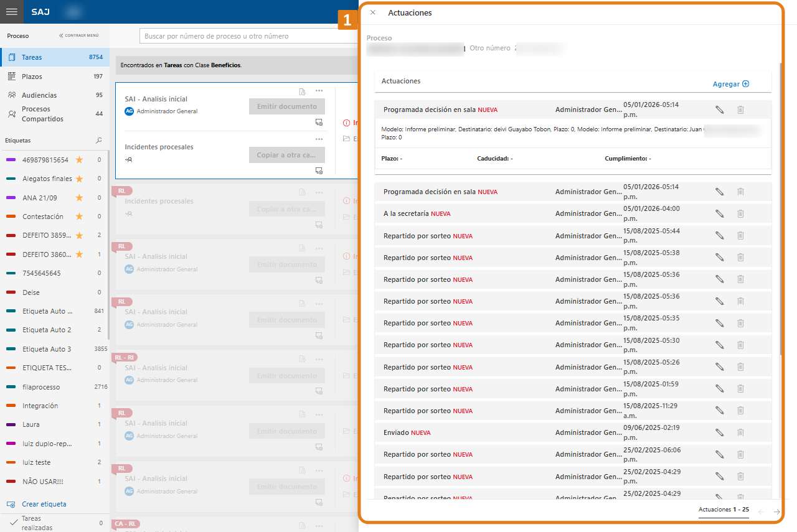Edit the 'A la secretaría' actuación
Viewport: 797px width, 532px height.
[719, 213]
